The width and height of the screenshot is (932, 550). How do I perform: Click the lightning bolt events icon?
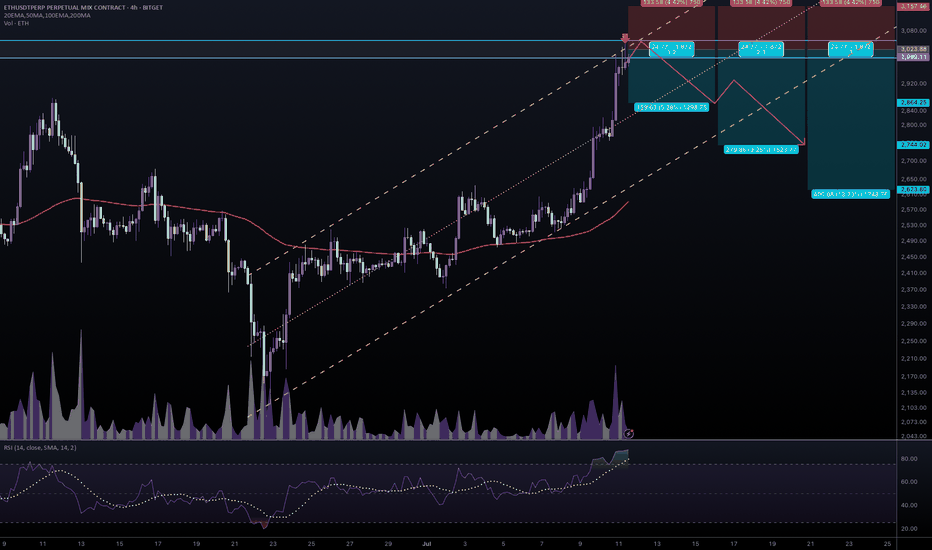pyautogui.click(x=629, y=434)
